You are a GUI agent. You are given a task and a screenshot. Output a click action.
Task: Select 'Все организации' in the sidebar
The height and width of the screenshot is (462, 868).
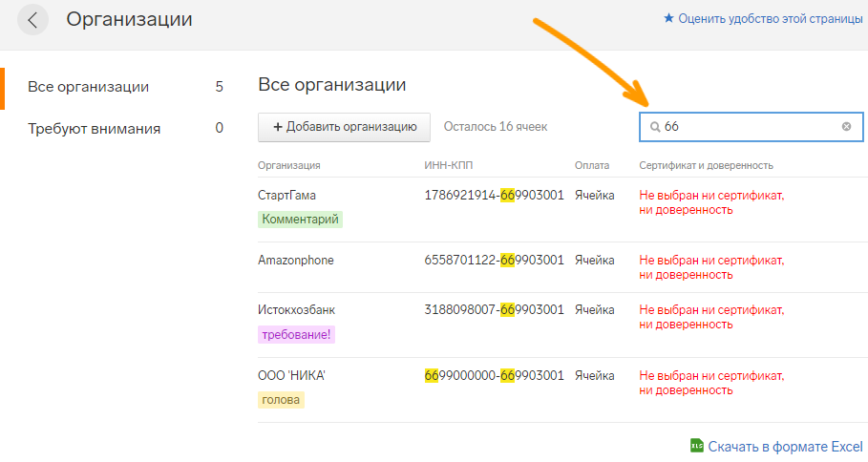pos(89,87)
